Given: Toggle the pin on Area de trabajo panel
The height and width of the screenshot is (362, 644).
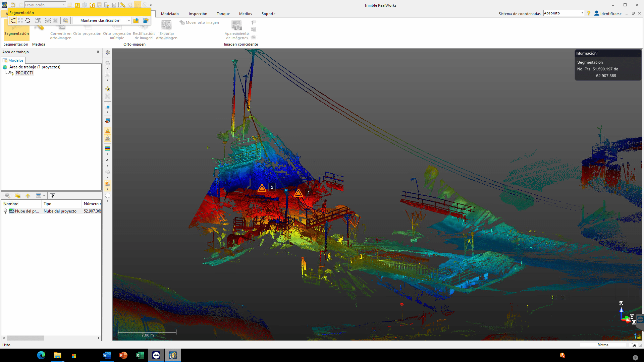Looking at the screenshot, I should 98,52.
